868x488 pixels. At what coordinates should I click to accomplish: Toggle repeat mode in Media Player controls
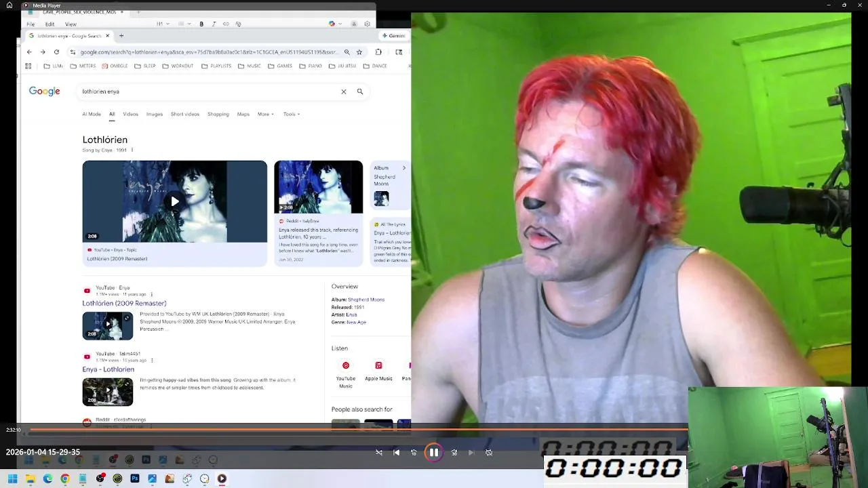(489, 452)
